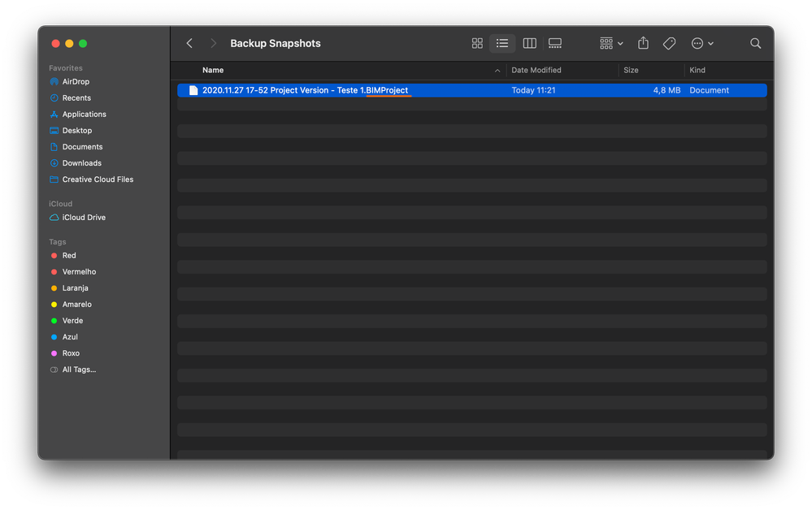Click the Document kind cell
This screenshot has width=812, height=510.
click(709, 90)
